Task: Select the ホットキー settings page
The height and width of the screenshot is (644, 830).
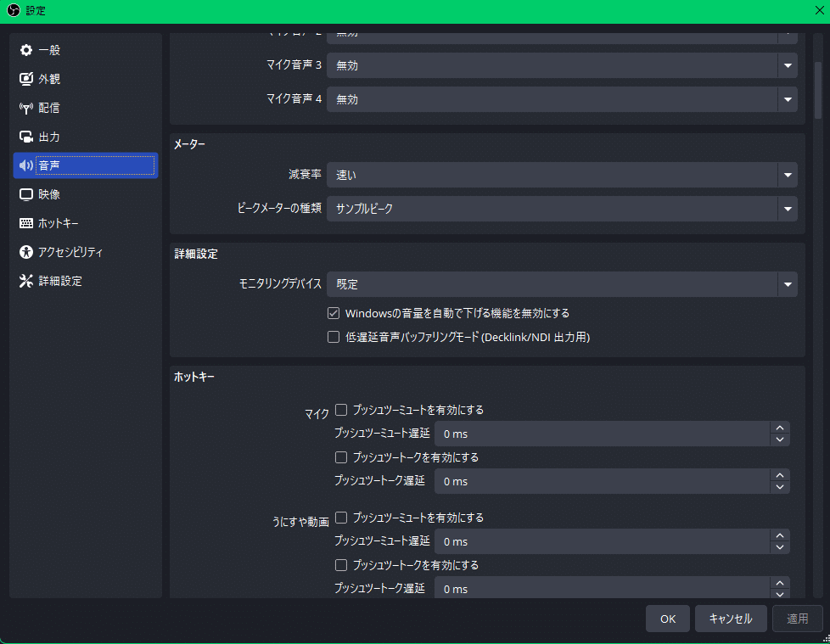Action: tap(86, 223)
